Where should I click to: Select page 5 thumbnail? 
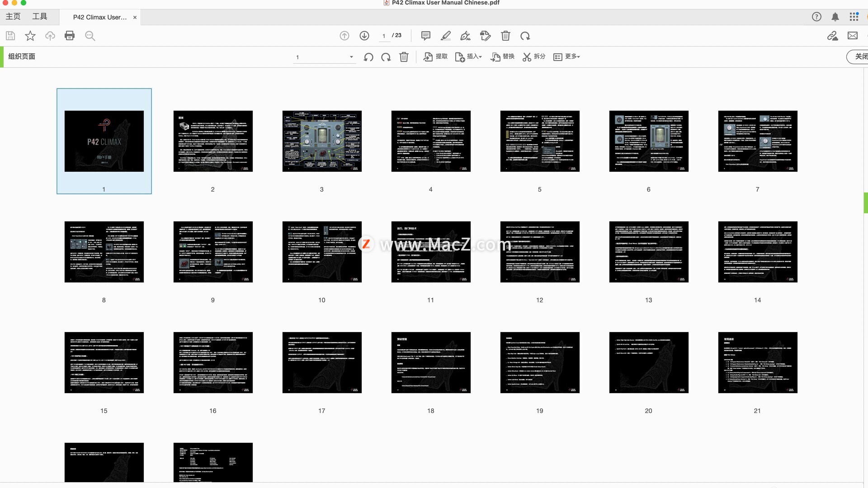(x=540, y=141)
